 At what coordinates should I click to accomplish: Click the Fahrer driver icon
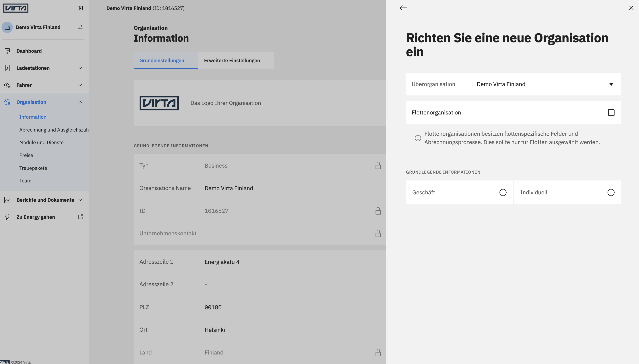[7, 85]
